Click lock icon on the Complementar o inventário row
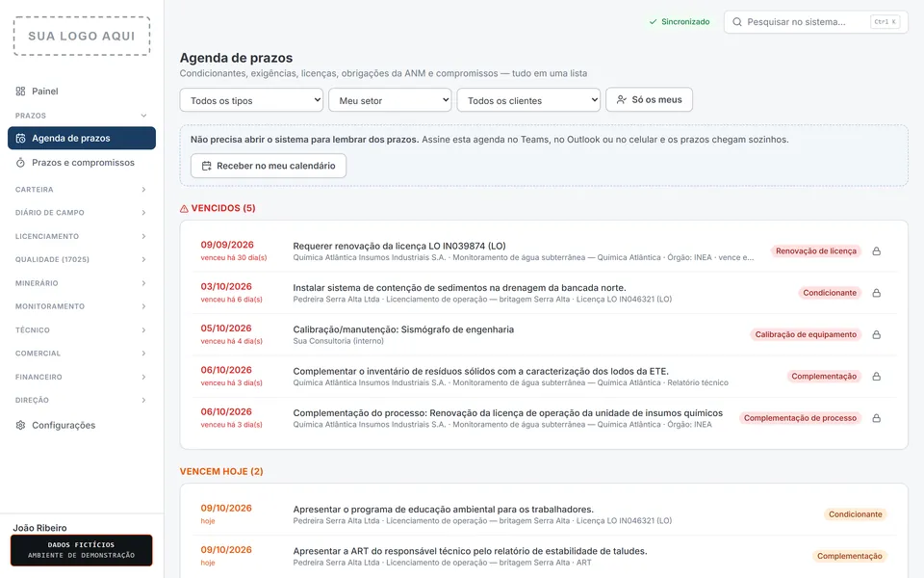The height and width of the screenshot is (578, 924). click(x=876, y=377)
